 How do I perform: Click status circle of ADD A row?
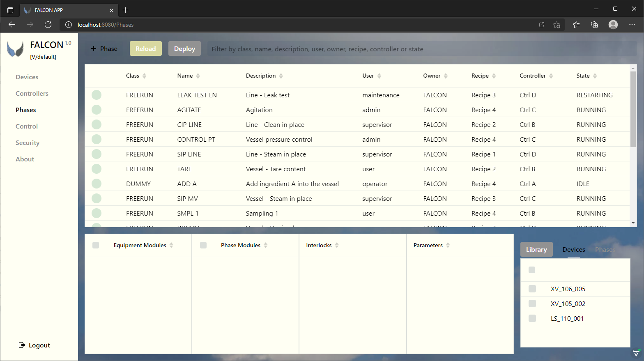(x=97, y=184)
